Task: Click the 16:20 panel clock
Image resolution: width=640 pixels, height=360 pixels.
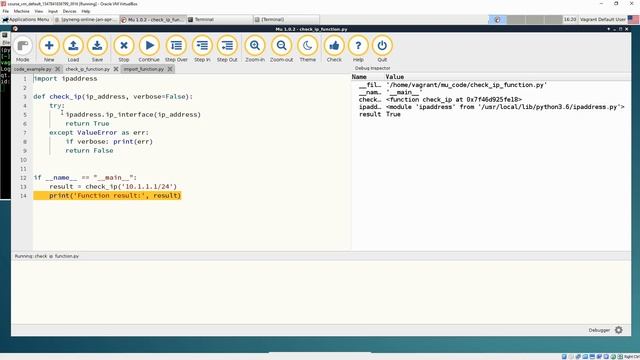Action: pos(570,19)
